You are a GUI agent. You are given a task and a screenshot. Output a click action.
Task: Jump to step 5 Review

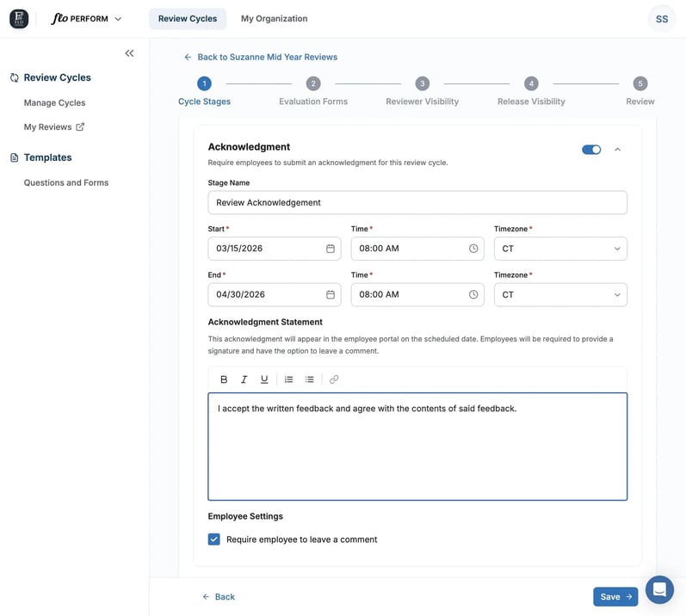[640, 90]
